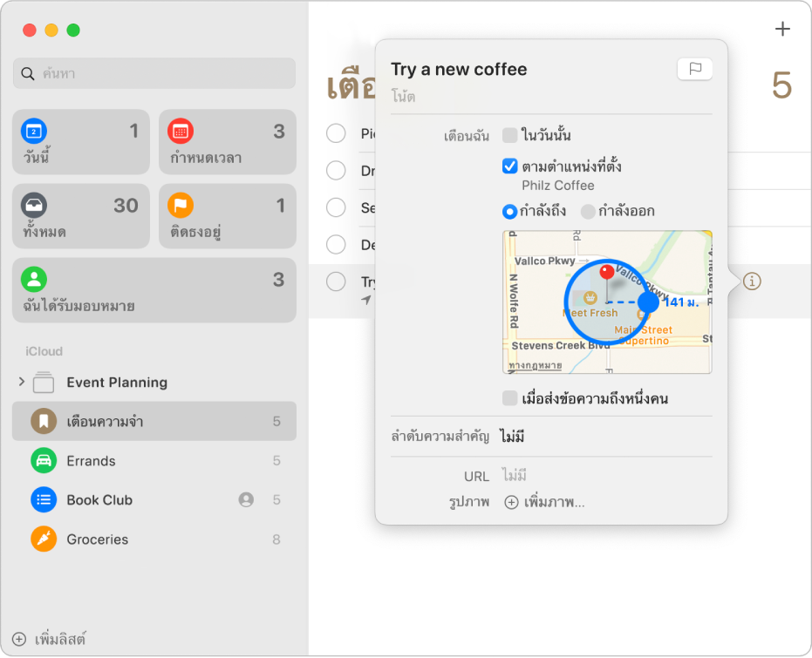Open the วันนี้ smart list
812x658 pixels.
81,142
